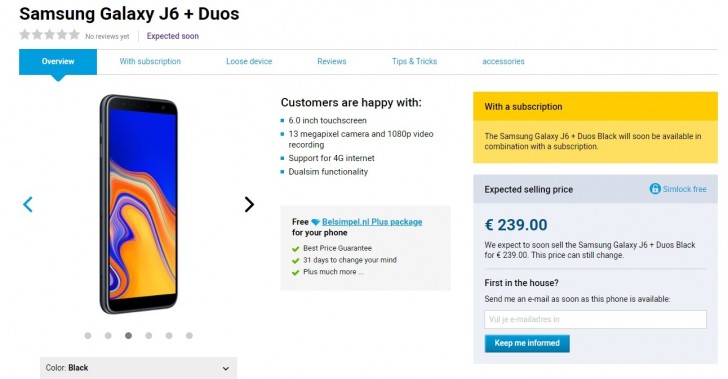Viewport: 728px width, 379px height.
Task: Switch to the With subscription tab
Action: point(150,61)
